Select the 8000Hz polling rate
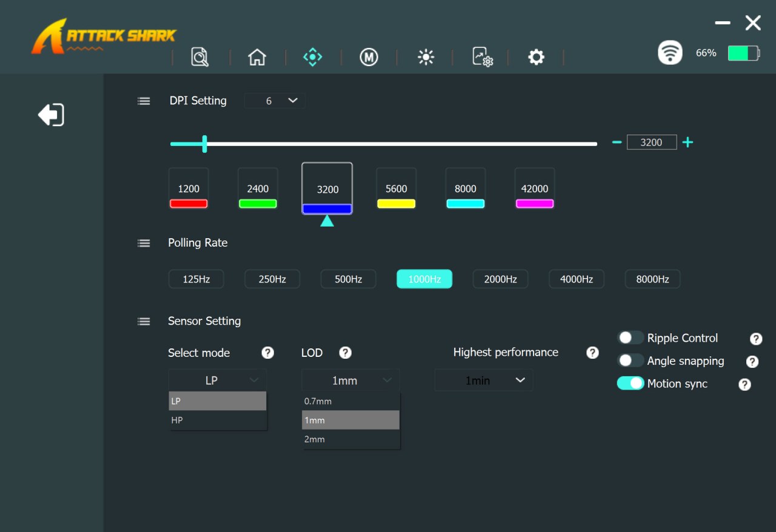Image resolution: width=776 pixels, height=532 pixels. pos(652,279)
